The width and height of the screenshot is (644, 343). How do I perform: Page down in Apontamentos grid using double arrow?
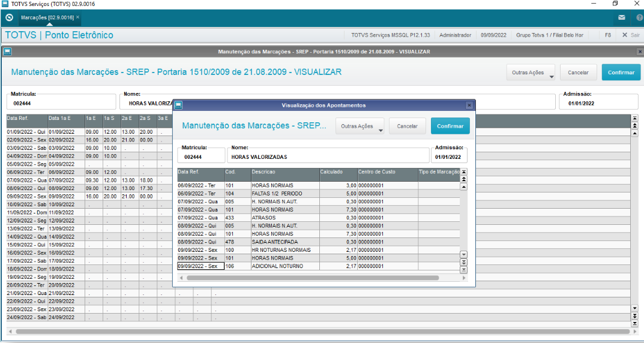[464, 262]
